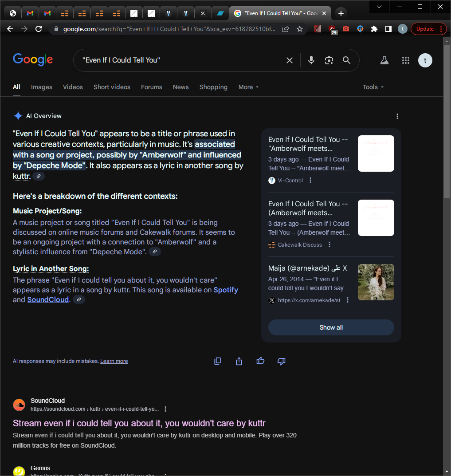This screenshot has height=476, width=451.
Task: Submit search with the magnifying glass icon
Action: click(347, 60)
